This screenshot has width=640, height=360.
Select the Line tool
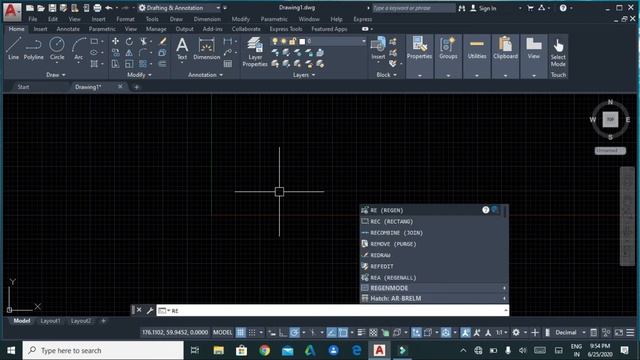point(13,49)
